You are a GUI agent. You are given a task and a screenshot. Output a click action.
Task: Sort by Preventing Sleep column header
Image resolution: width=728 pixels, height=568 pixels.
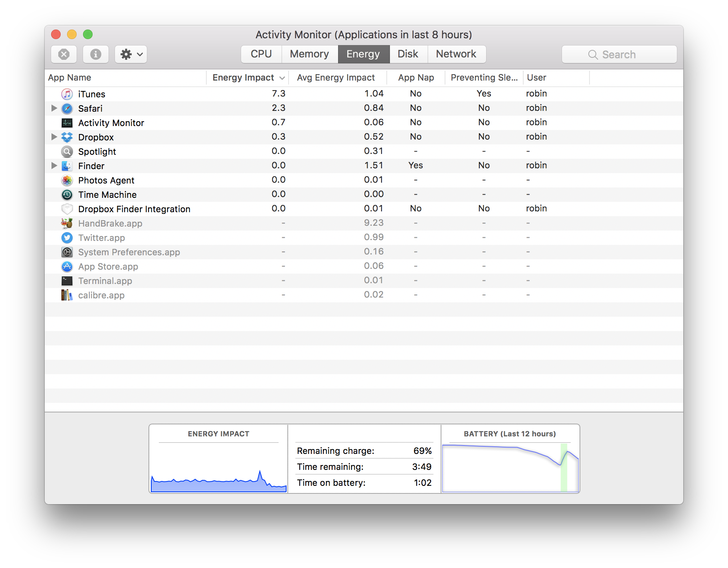(x=484, y=78)
